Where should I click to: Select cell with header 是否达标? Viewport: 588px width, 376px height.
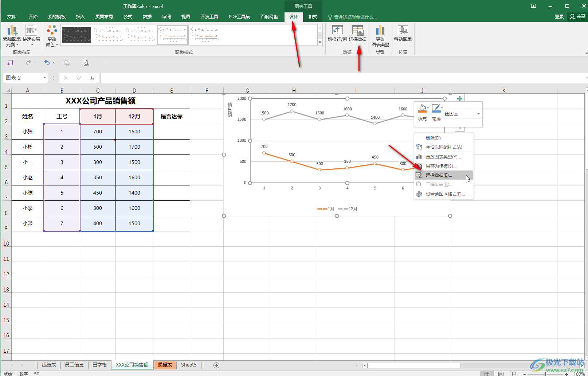pyautogui.click(x=172, y=117)
